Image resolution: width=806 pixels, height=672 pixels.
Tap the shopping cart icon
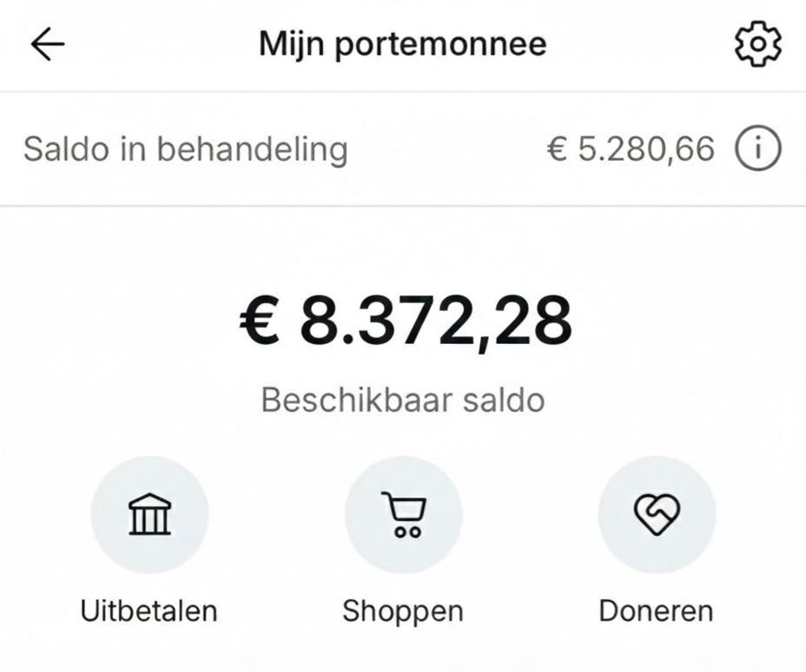click(403, 515)
